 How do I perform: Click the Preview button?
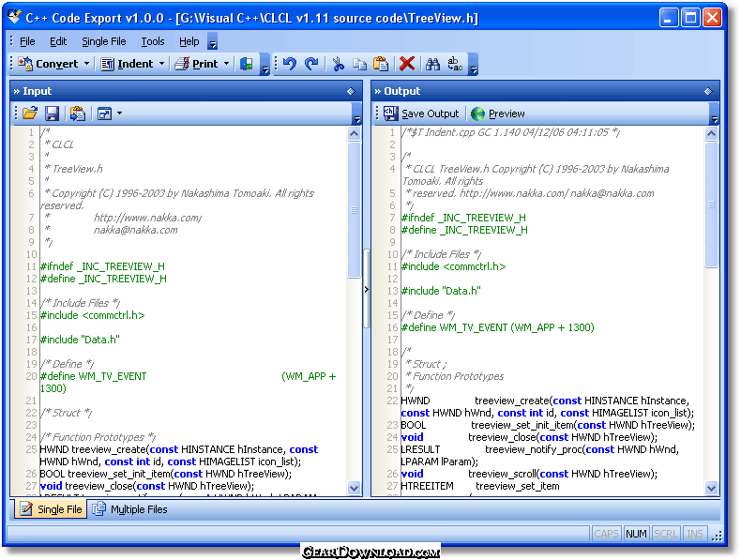coord(498,114)
